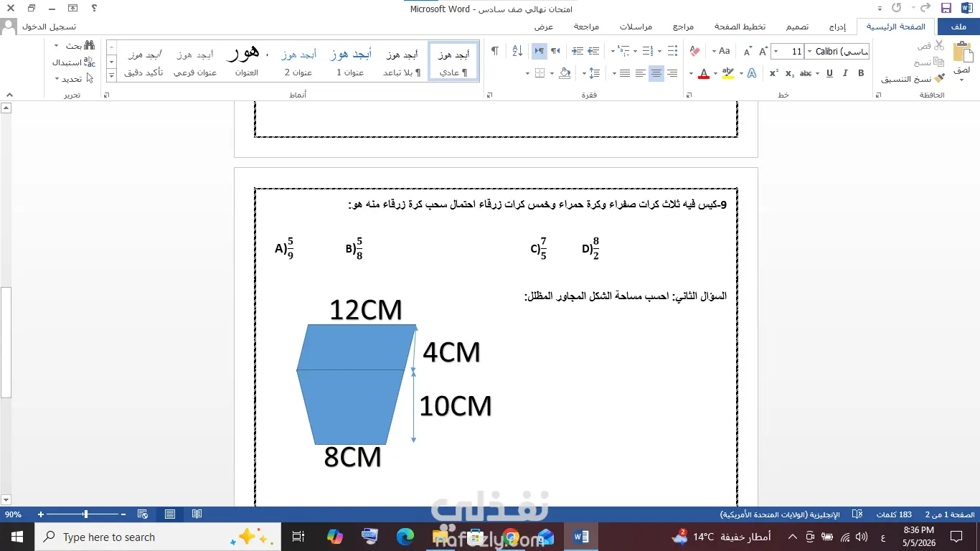Open the ملف (File) tab
Image resolution: width=980 pixels, height=551 pixels.
coord(958,27)
